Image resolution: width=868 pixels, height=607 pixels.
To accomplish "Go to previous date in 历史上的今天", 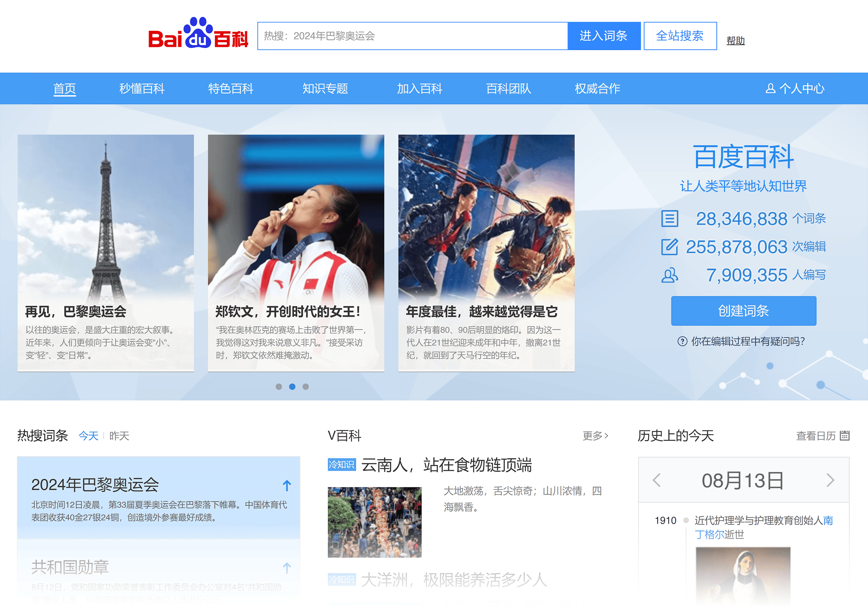I will coord(657,480).
